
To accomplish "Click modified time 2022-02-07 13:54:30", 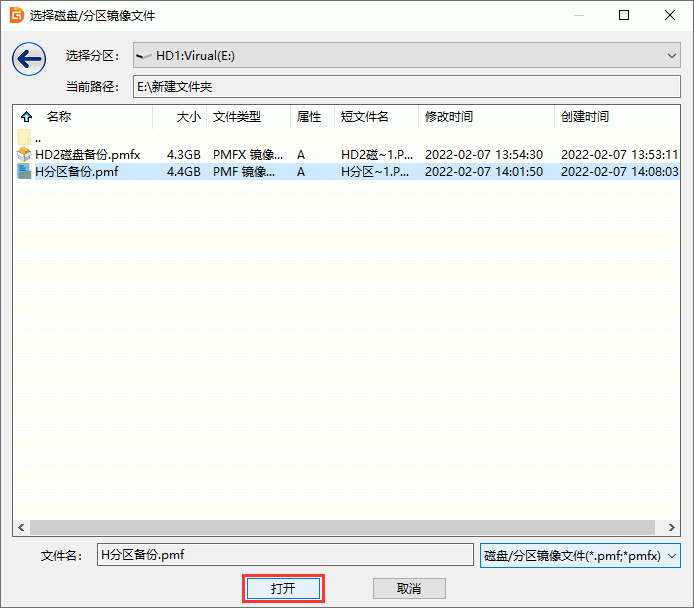I will (x=484, y=155).
